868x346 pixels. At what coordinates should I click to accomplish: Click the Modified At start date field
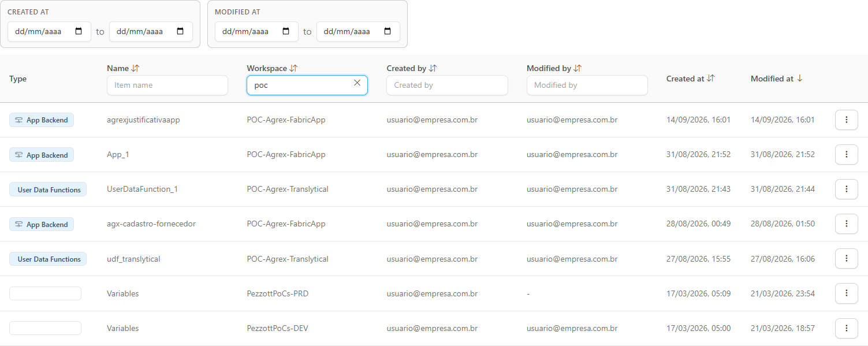[256, 32]
